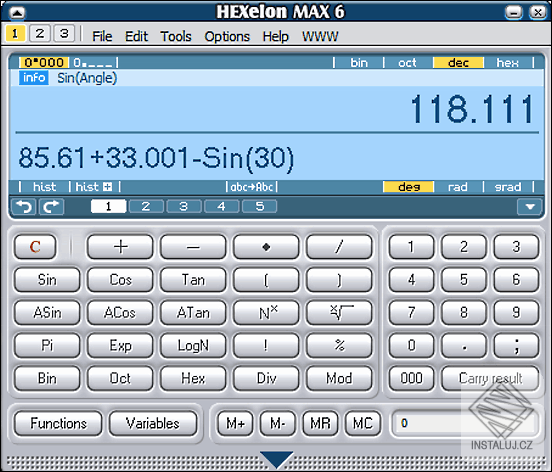
Task: Click the minus operator key
Action: point(193,247)
